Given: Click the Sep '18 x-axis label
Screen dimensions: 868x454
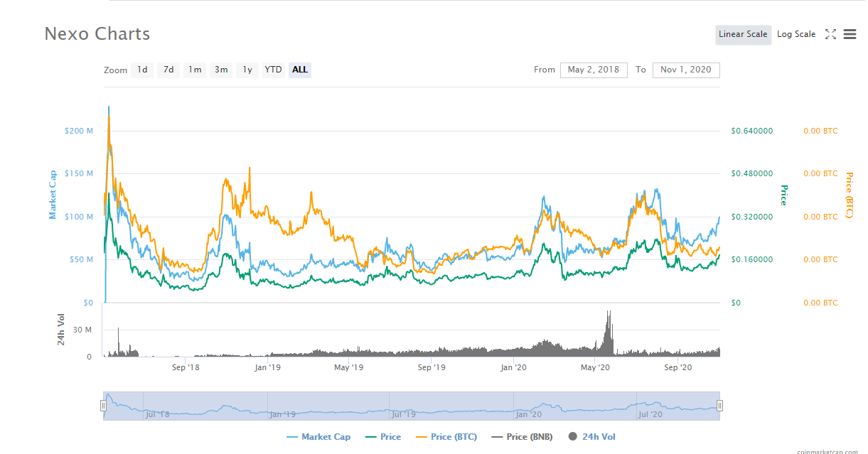Looking at the screenshot, I should click(x=186, y=367).
